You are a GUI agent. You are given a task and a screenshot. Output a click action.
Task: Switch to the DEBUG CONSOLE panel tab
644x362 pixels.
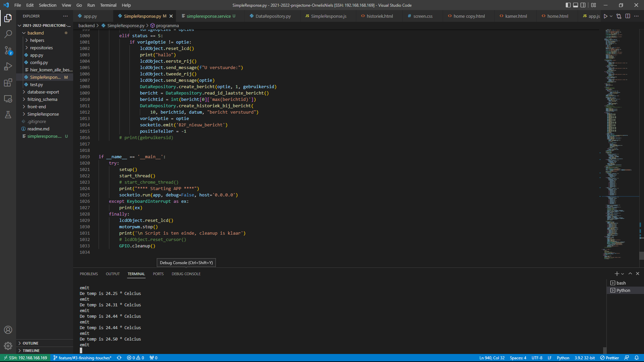(x=186, y=274)
